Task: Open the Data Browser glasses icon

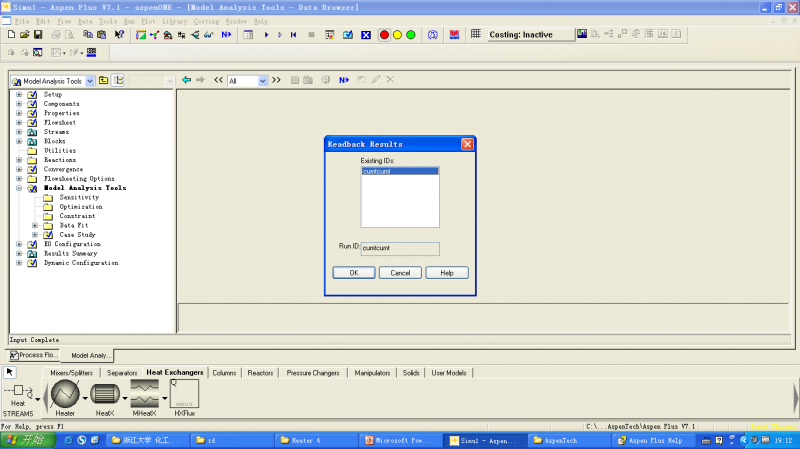Action: click(208, 35)
